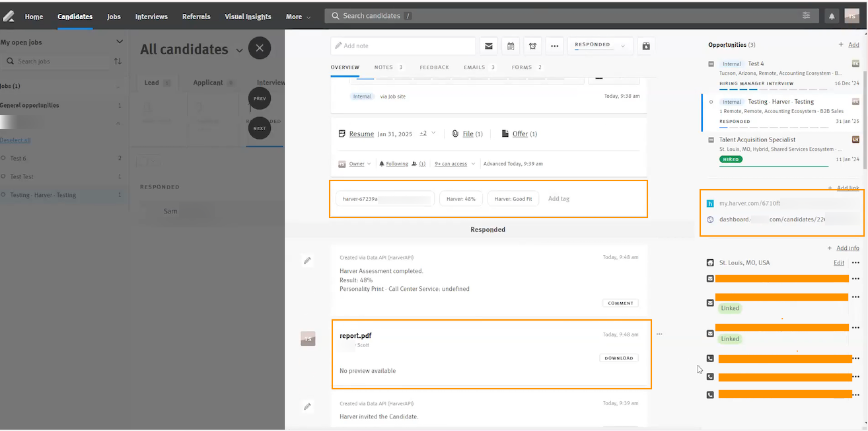The image size is (868, 431).
Task: Open Visual Insights in top navigation
Action: [248, 17]
